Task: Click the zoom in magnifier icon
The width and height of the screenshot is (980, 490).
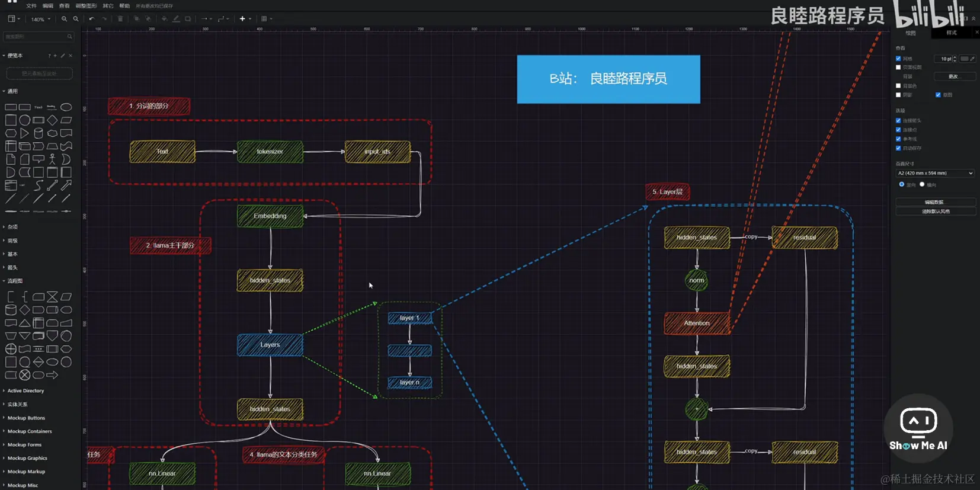Action: pyautogui.click(x=64, y=19)
